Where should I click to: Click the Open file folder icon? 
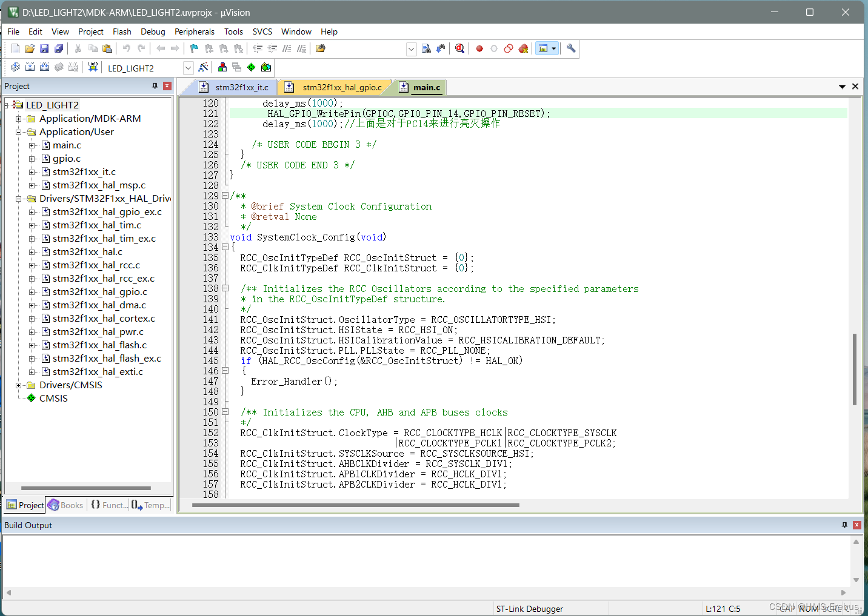30,48
